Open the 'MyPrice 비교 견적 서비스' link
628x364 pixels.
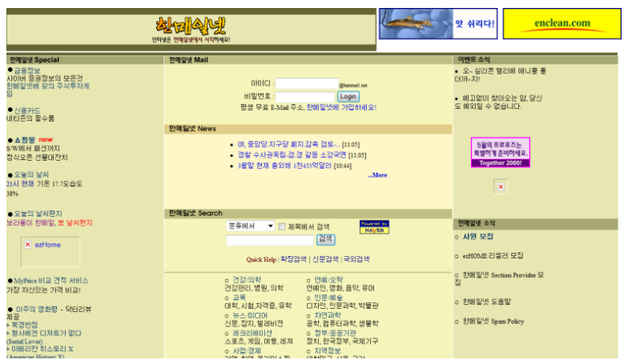51,280
